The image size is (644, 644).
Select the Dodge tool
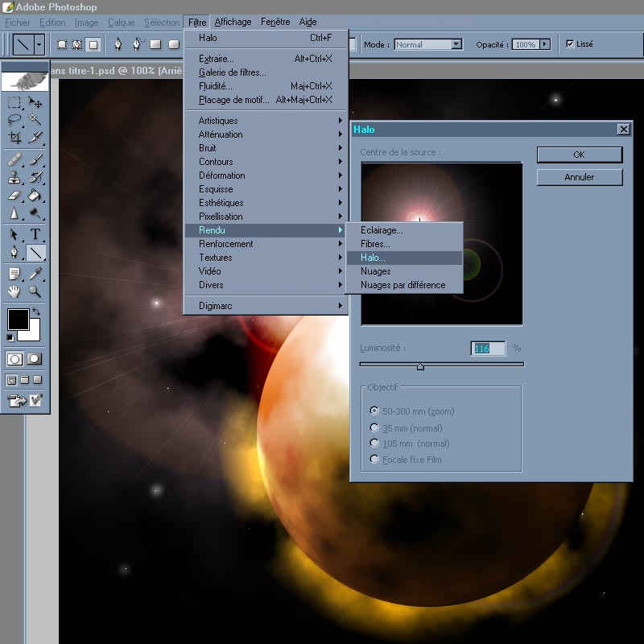tap(35, 213)
